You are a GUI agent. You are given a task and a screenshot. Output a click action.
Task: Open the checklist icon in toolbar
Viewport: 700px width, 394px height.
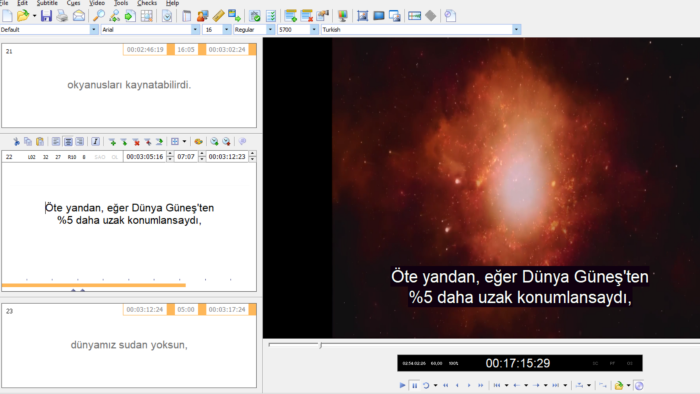pos(271,16)
